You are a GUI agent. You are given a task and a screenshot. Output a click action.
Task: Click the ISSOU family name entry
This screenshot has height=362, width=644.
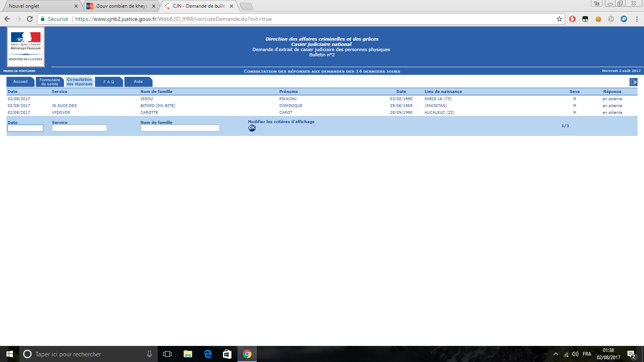pos(147,99)
